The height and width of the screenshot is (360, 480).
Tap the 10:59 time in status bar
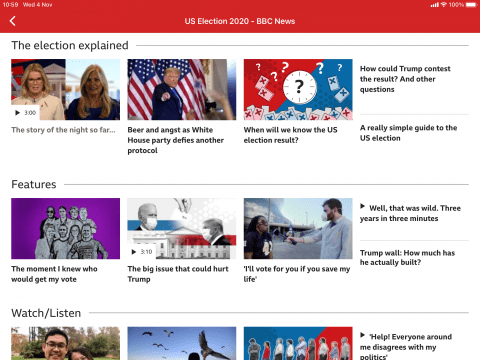coord(10,5)
